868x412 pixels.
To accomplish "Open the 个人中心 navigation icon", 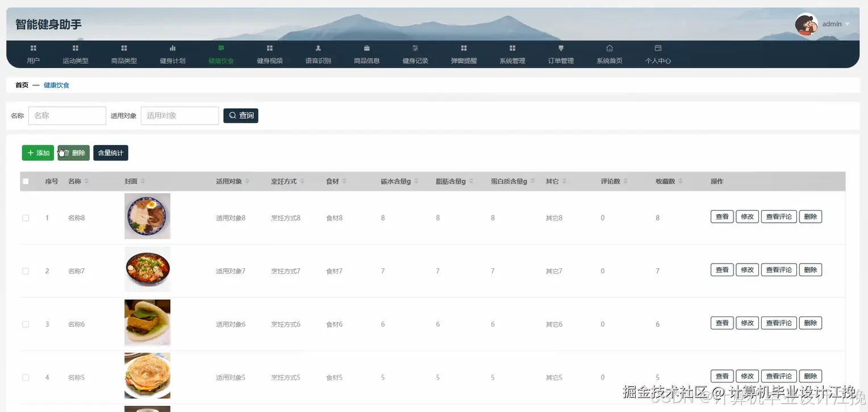I will tap(658, 48).
